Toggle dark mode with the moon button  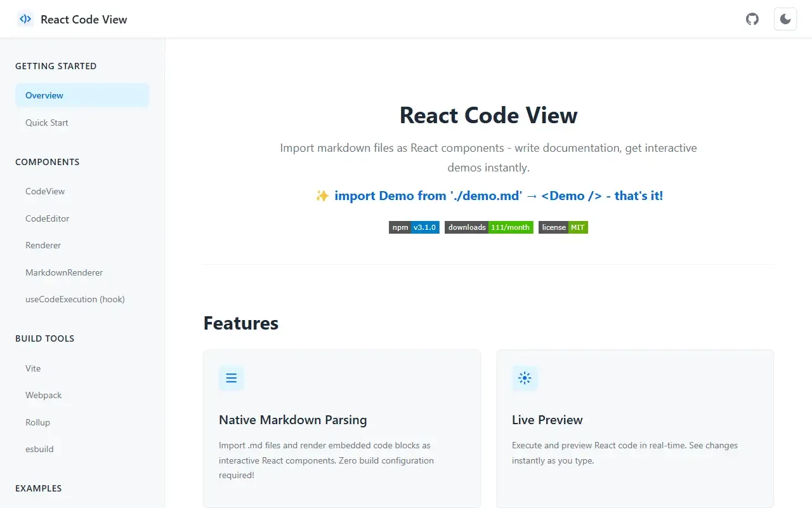[x=785, y=19]
